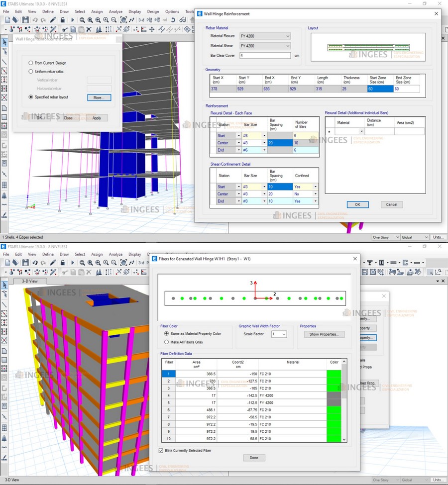Open the Analyze menu in the bottom window
448x485 pixels.
[115, 254]
